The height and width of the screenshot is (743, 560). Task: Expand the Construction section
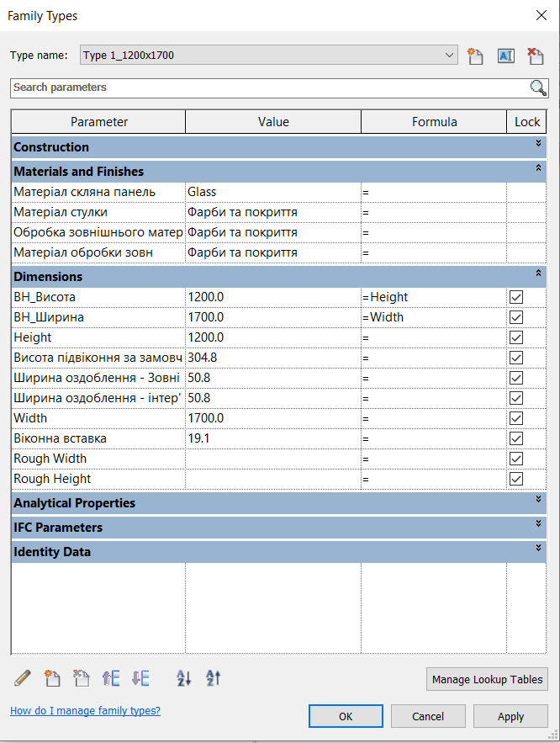point(538,144)
